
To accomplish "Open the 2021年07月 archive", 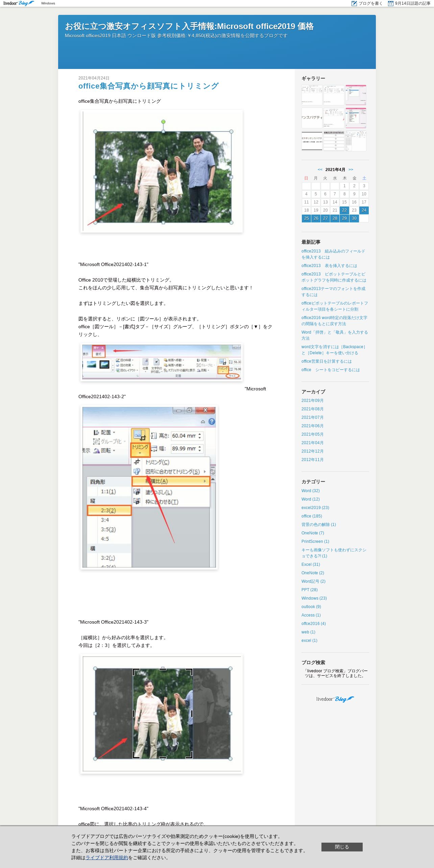I will [312, 417].
